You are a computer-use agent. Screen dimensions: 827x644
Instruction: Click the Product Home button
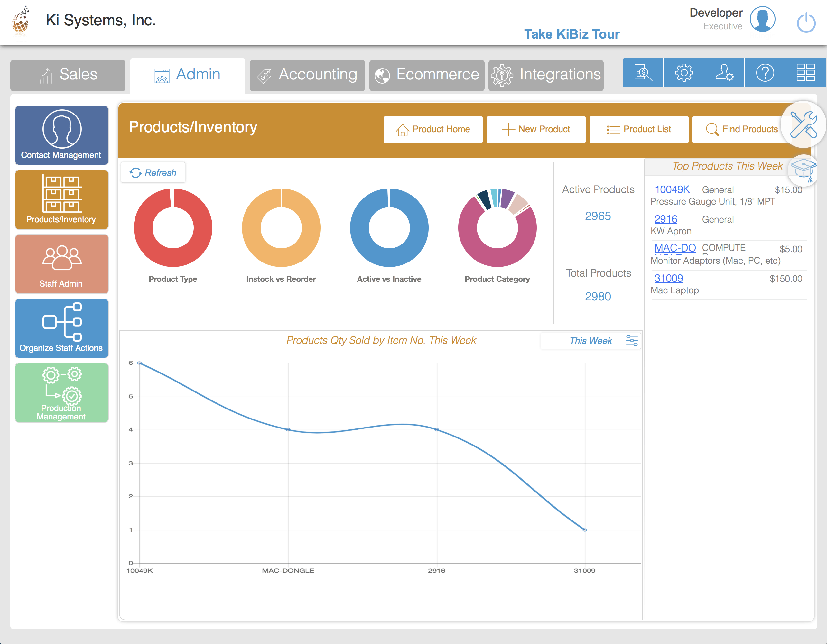coord(433,130)
